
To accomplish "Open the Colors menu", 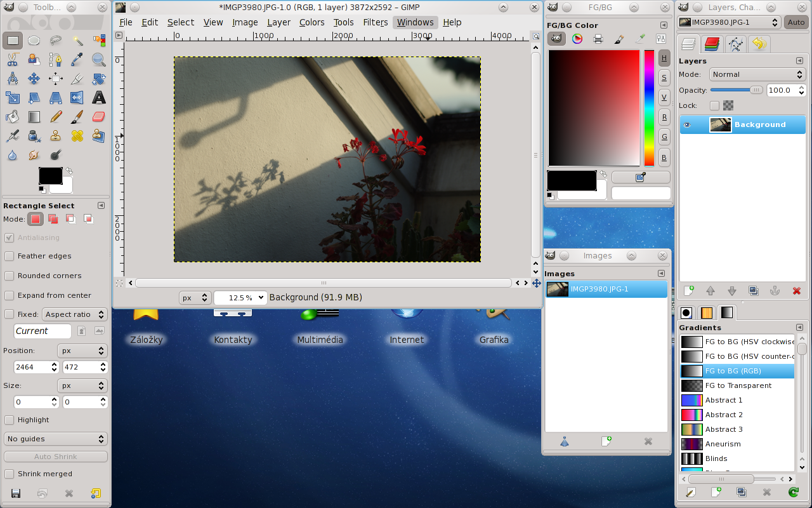I will pyautogui.click(x=311, y=22).
